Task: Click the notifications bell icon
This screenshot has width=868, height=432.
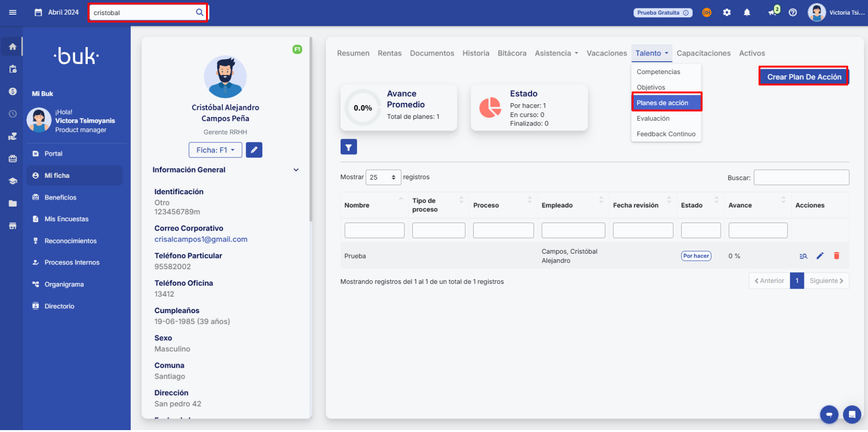Action: tap(747, 13)
